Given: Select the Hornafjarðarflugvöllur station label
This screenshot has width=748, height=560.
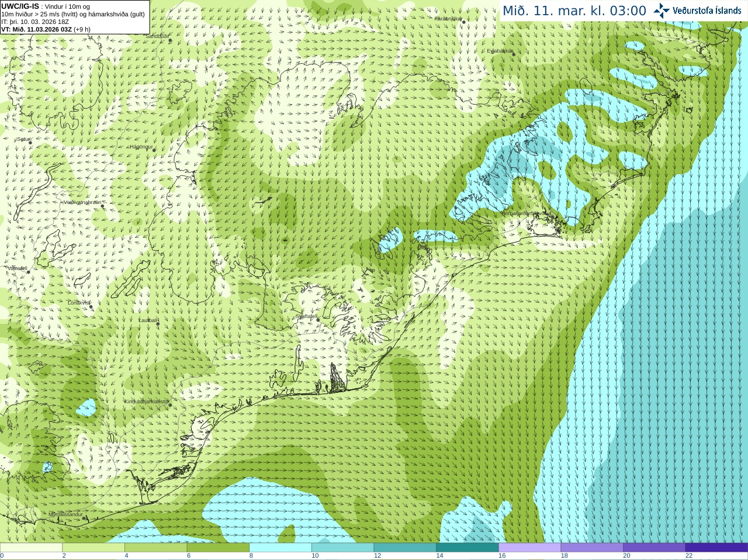Looking at the screenshot, I should click(x=527, y=213).
